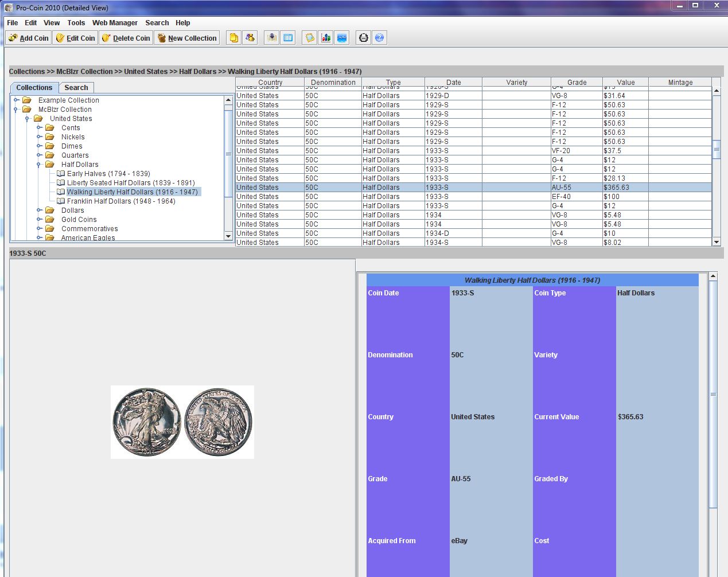
Task: Click the import download arrow toolbar icon
Action: (272, 38)
